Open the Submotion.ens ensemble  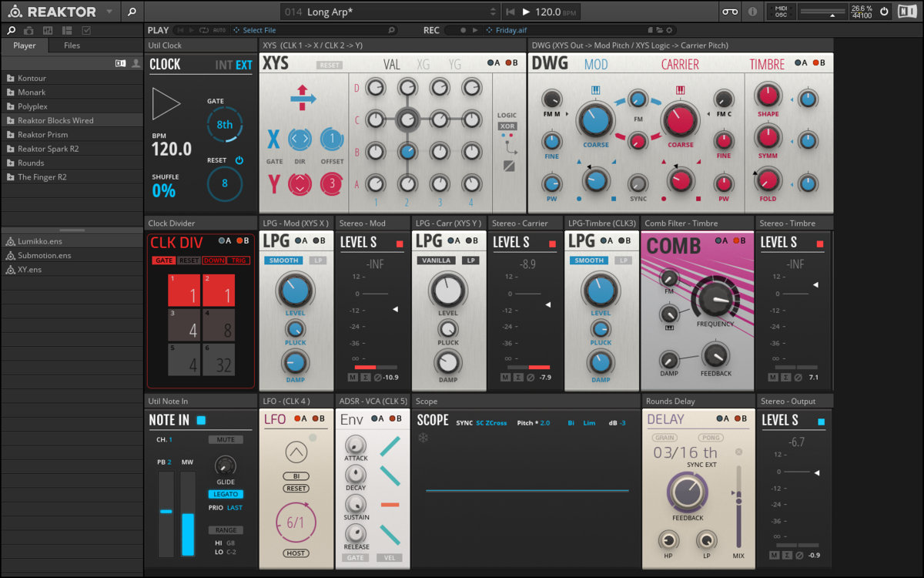tap(45, 255)
